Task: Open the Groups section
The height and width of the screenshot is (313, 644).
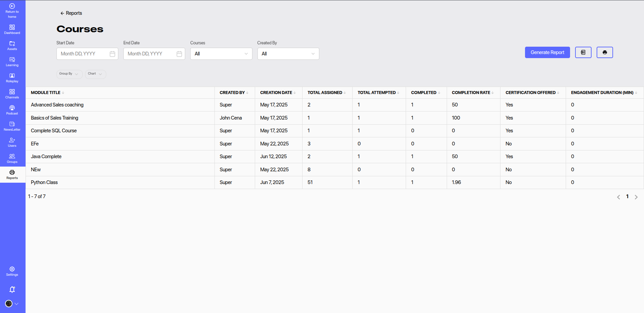Action: click(12, 158)
